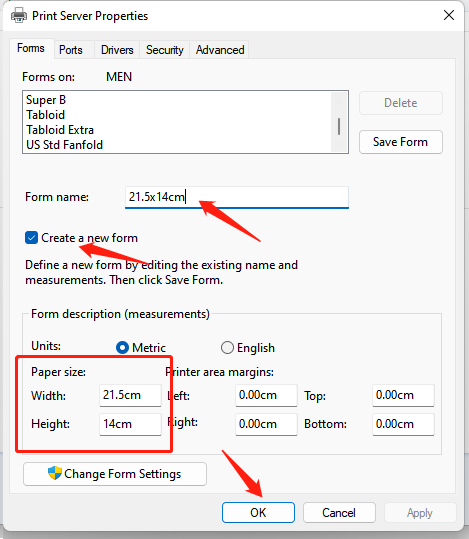Go to the Security tab
The width and height of the screenshot is (469, 539).
pyautogui.click(x=164, y=50)
